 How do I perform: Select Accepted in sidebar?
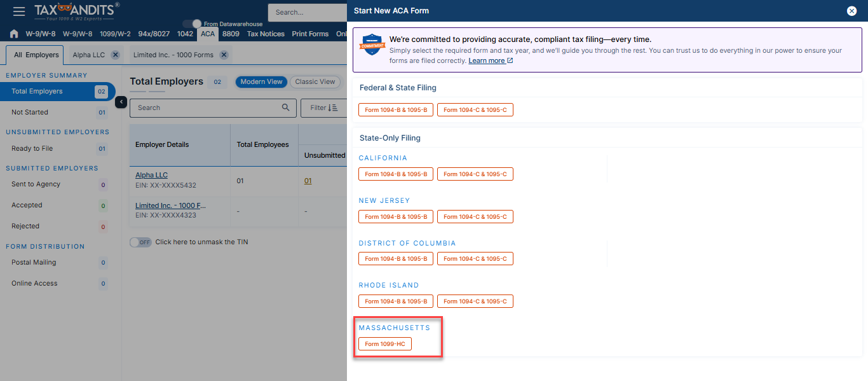click(x=57, y=205)
